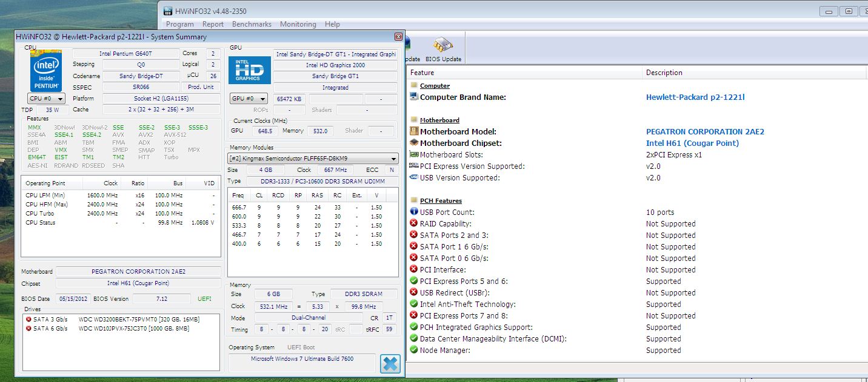The width and height of the screenshot is (868, 382).
Task: Click the Freq column header in memory timings
Action: [238, 196]
